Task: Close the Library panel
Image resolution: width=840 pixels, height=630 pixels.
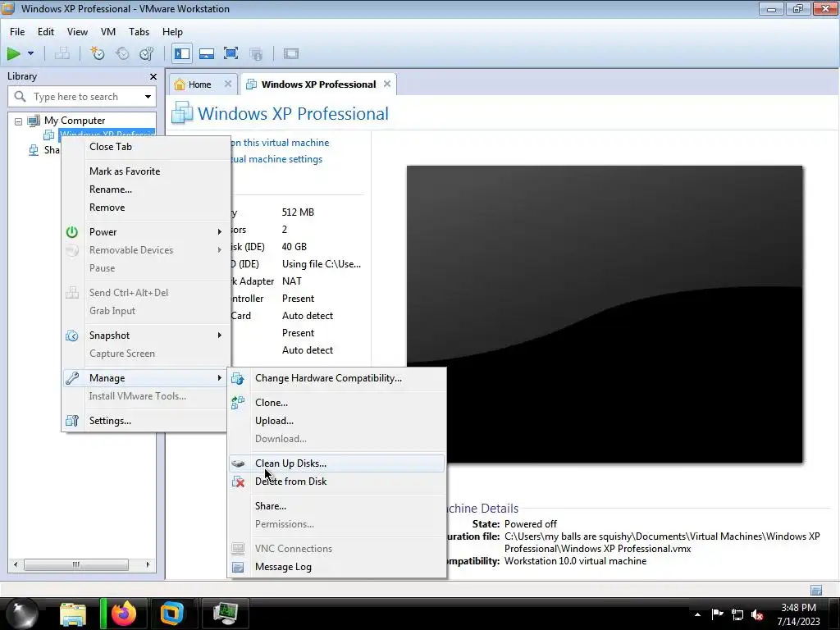Action: pyautogui.click(x=153, y=76)
